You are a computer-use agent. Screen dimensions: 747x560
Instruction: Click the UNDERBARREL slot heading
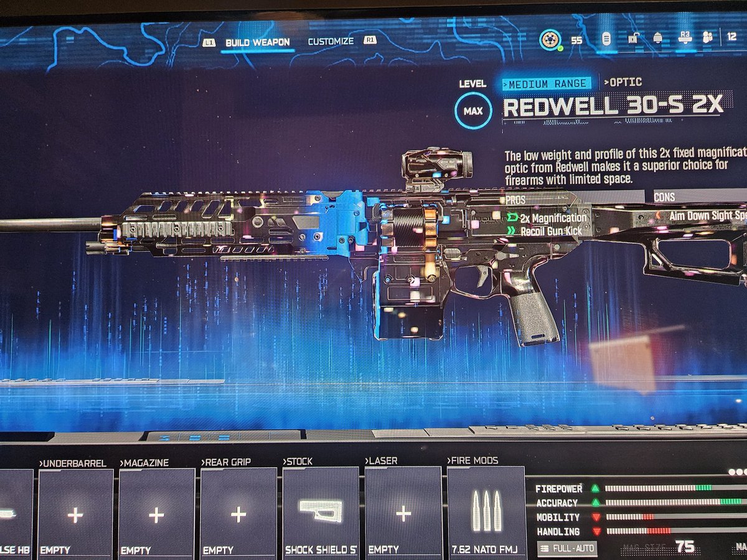pyautogui.click(x=72, y=464)
